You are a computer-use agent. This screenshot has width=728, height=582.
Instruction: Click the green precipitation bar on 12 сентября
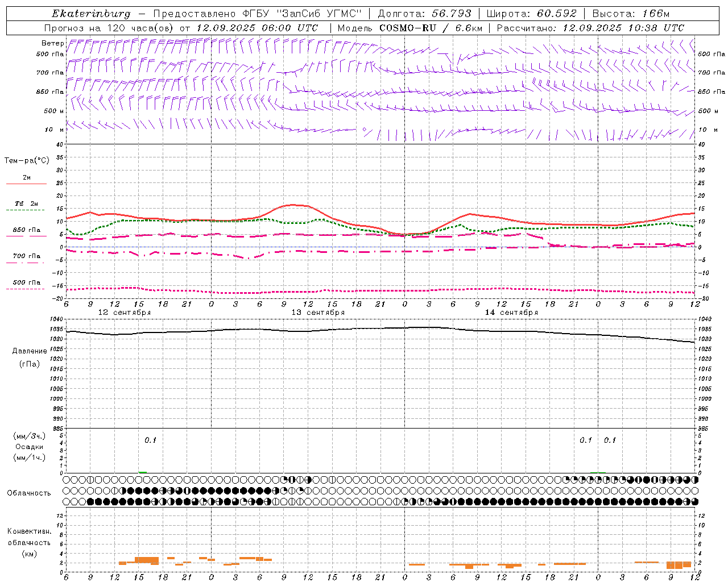143,472
